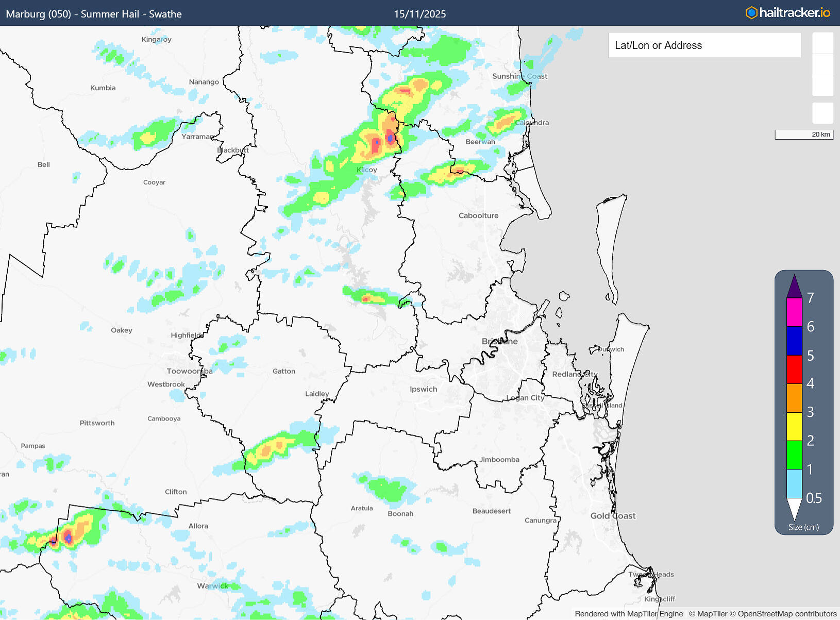Open the MapTiler attribution link
840x620 pixels.
pyautogui.click(x=708, y=614)
